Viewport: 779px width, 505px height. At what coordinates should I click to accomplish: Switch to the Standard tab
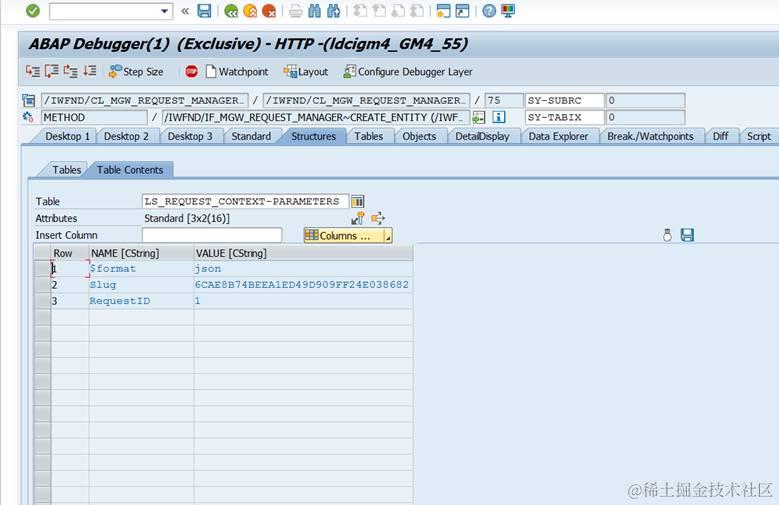tap(251, 136)
